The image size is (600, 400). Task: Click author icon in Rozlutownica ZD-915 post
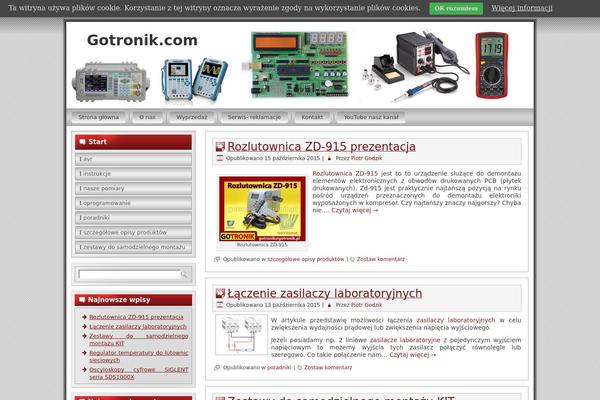(329, 158)
